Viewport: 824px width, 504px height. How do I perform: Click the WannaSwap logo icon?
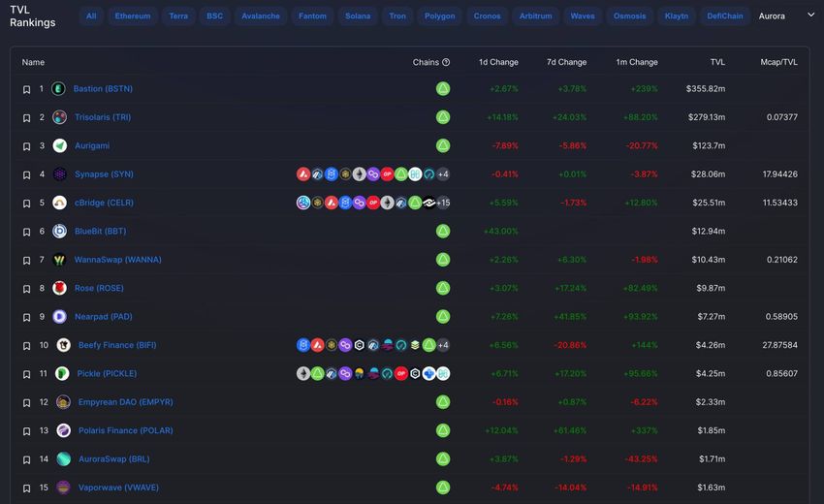pos(59,260)
